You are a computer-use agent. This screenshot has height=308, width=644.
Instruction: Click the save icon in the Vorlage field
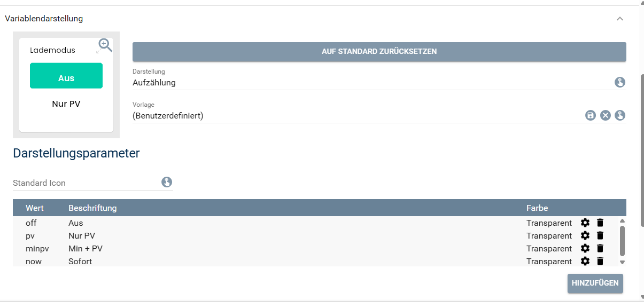590,115
